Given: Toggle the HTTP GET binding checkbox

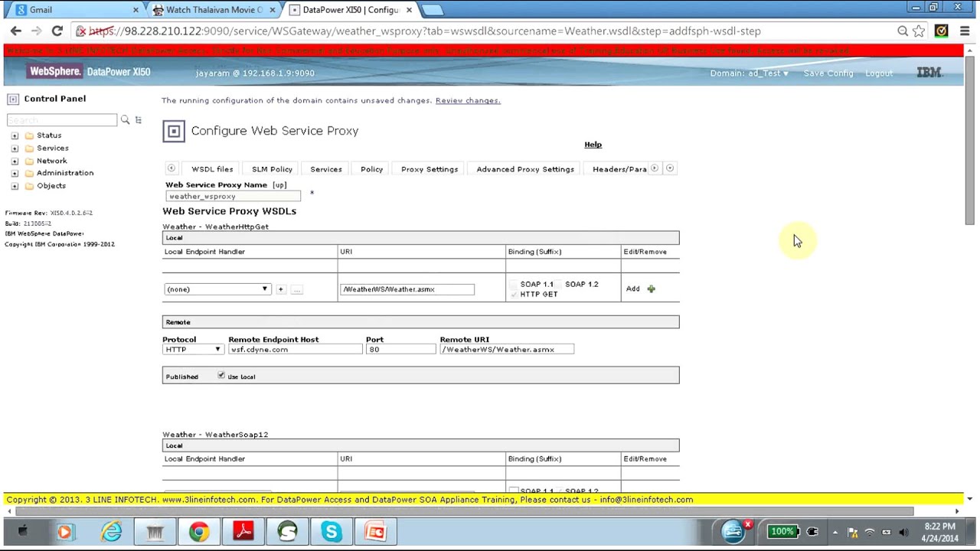Looking at the screenshot, I should tap(514, 295).
